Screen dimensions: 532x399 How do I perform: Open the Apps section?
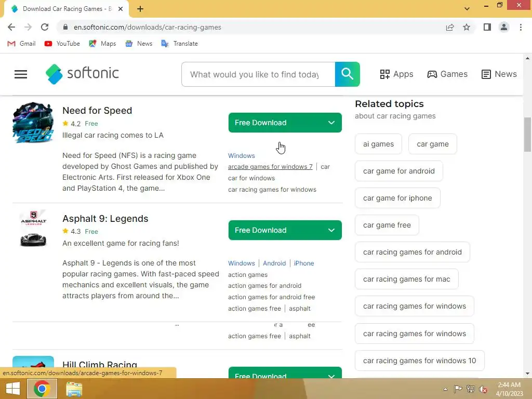tap(396, 74)
